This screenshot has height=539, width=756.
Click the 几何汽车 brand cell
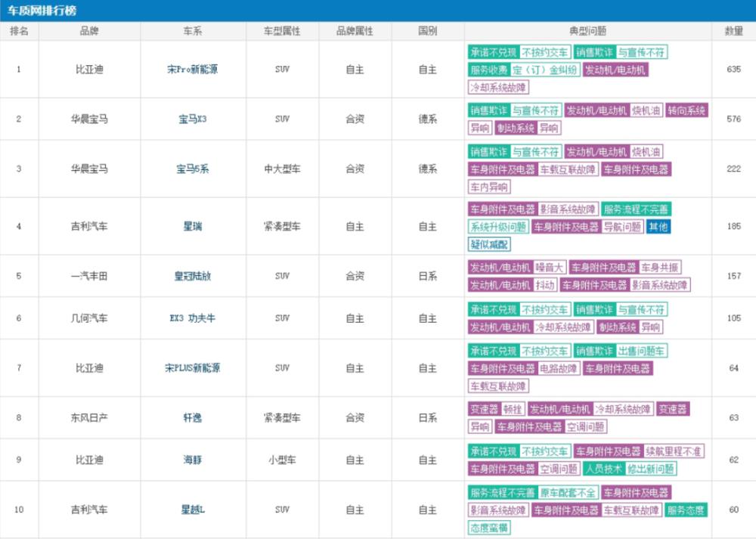pyautogui.click(x=89, y=318)
